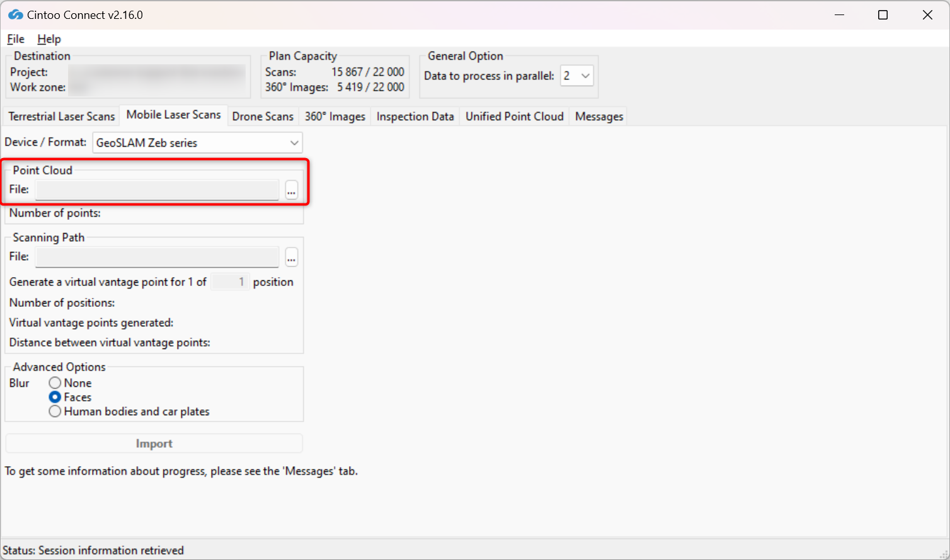Close the Cintoo Connect window
This screenshot has width=950, height=560.
click(x=927, y=15)
